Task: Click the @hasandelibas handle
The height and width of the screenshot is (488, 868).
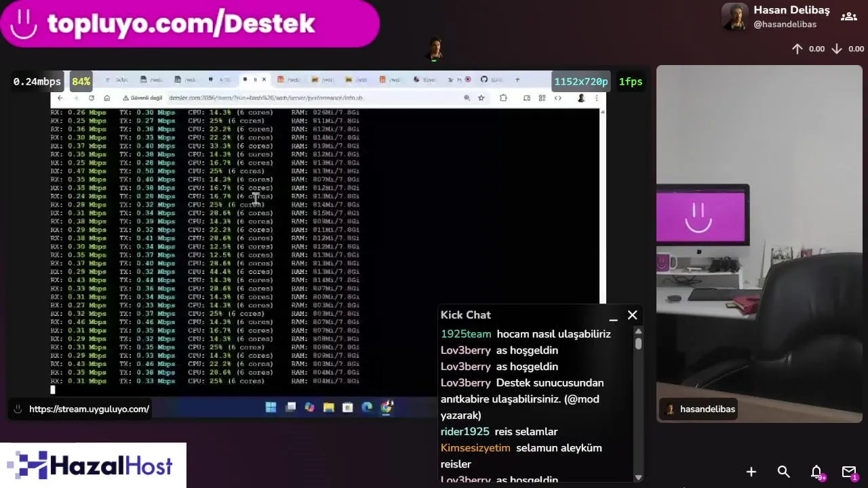Action: click(x=785, y=24)
